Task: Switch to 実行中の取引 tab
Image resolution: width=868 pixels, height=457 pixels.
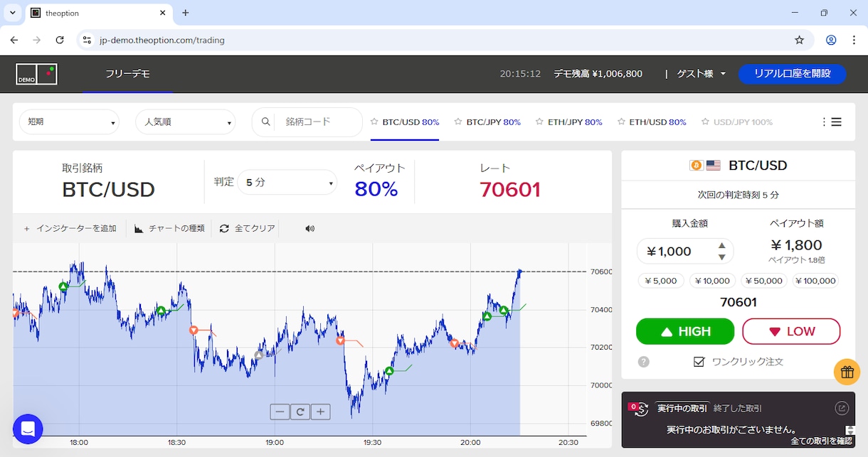Action: pos(682,408)
